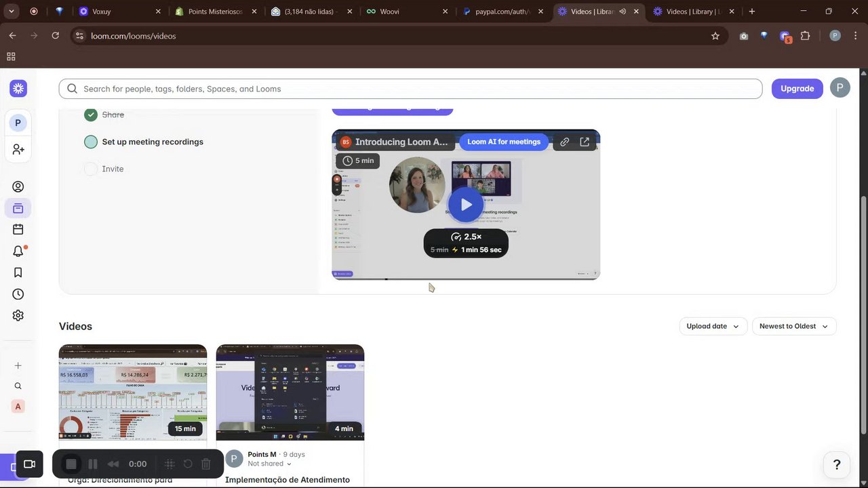This screenshot has width=868, height=488.
Task: Switch to the Points Misteriosos browser tab
Action: tap(216, 12)
